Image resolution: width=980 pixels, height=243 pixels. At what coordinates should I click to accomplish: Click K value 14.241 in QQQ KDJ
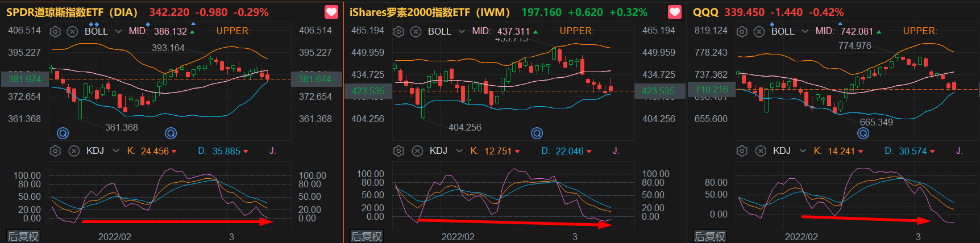[842, 151]
